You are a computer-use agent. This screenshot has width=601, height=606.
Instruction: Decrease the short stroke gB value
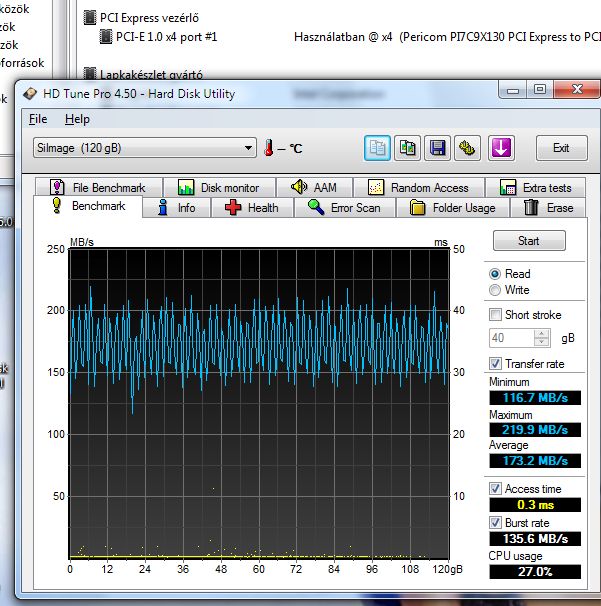click(541, 342)
